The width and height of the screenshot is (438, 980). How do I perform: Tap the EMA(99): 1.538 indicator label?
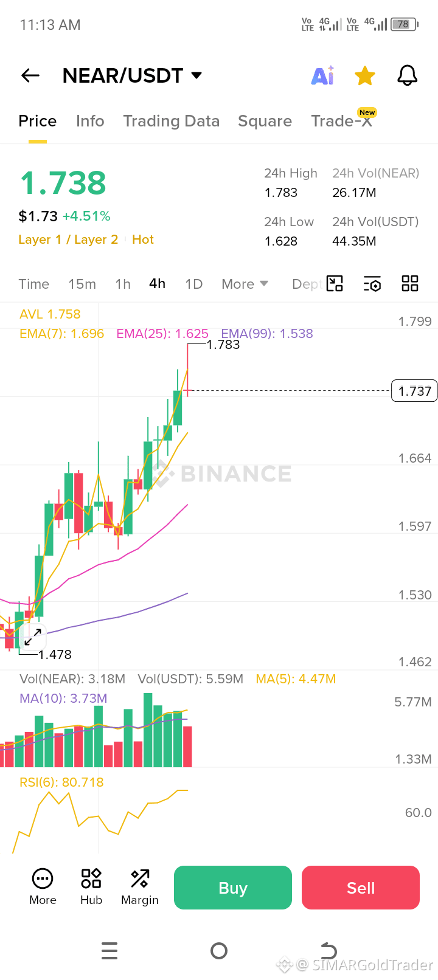267,334
